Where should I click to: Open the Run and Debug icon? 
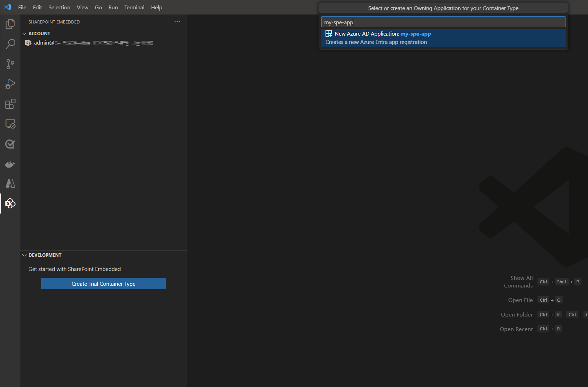[10, 84]
